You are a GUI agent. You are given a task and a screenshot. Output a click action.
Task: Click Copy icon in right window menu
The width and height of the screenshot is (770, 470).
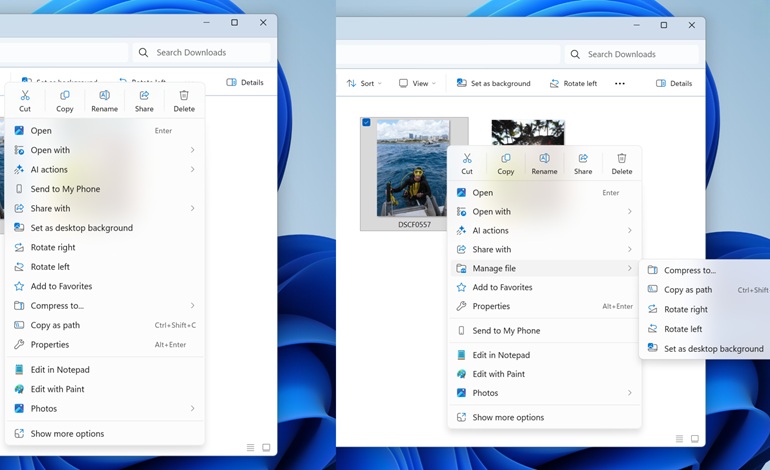505,158
